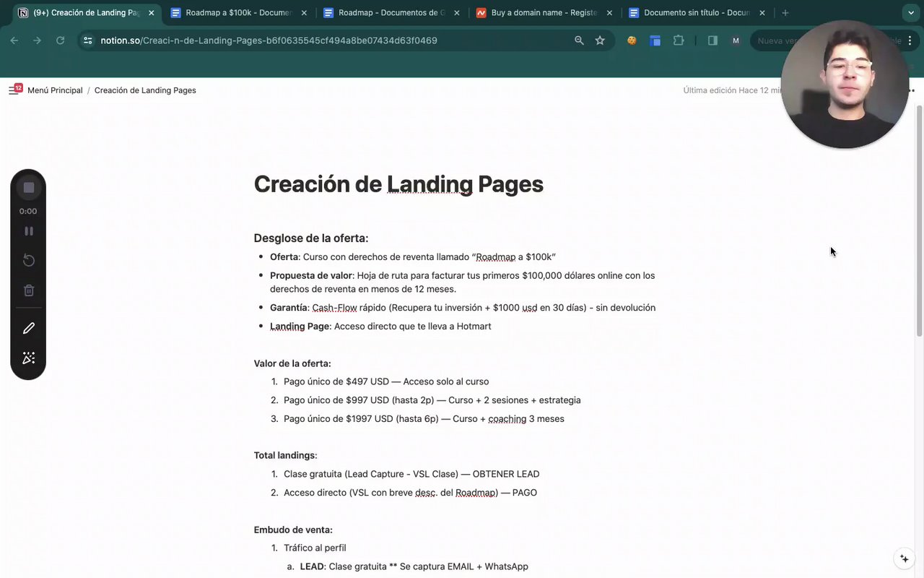Open a new browser tab with the plus button
The image size is (924, 578).
coord(785,13)
